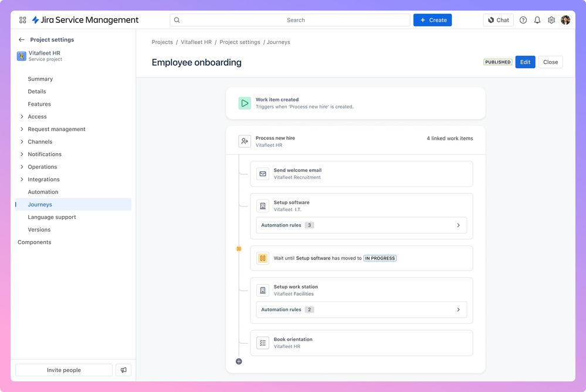Click the IN PROGRESS status lozenge
The width and height of the screenshot is (586, 392).
point(380,258)
